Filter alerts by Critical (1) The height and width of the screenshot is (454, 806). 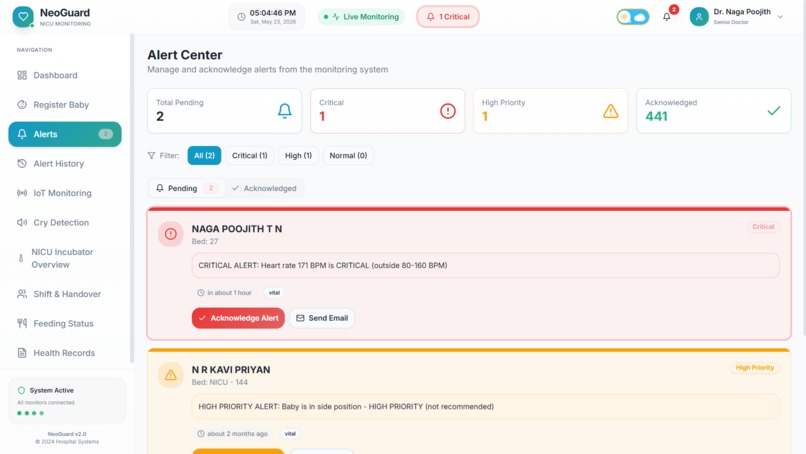(249, 155)
